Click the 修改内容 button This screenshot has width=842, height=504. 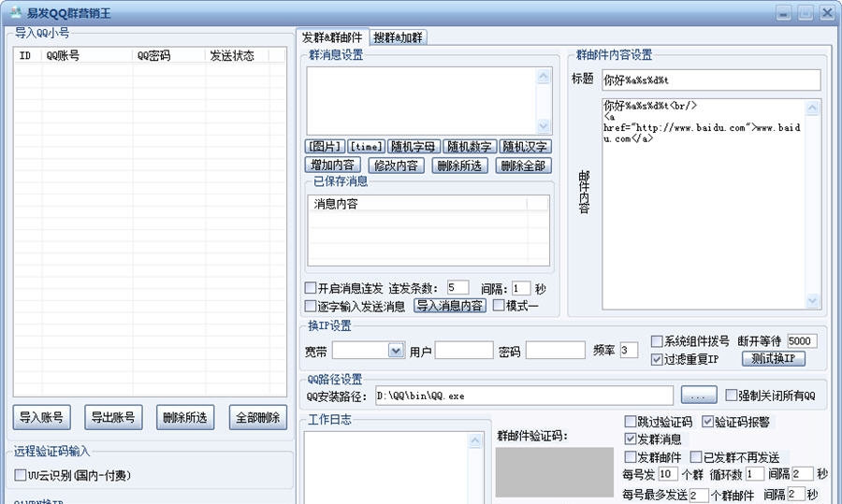(396, 166)
